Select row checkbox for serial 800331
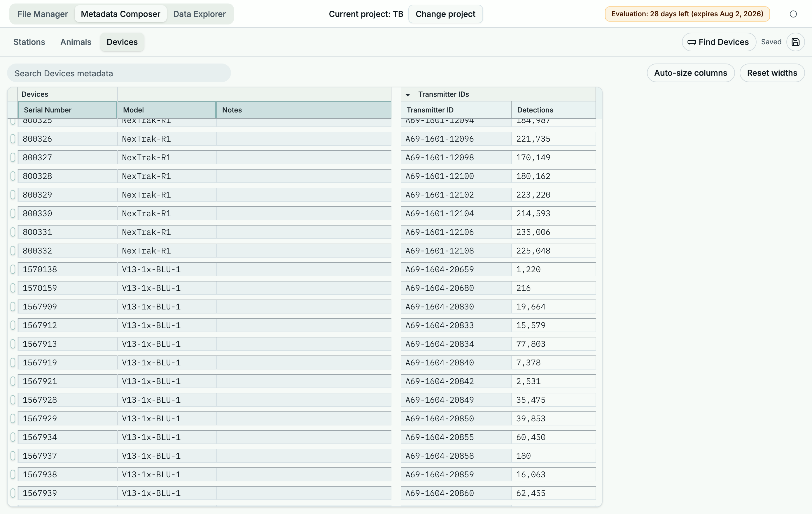 tap(13, 232)
